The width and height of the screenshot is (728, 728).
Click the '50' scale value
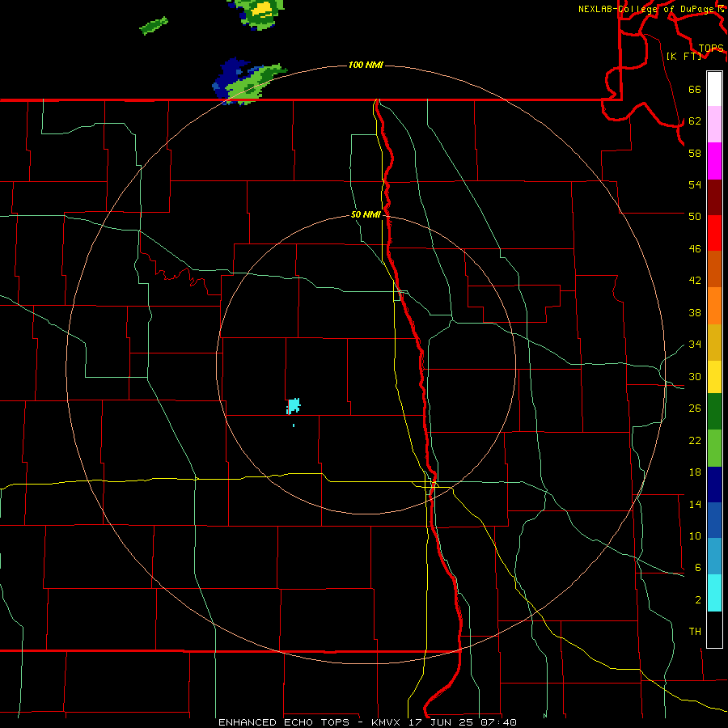(x=695, y=216)
